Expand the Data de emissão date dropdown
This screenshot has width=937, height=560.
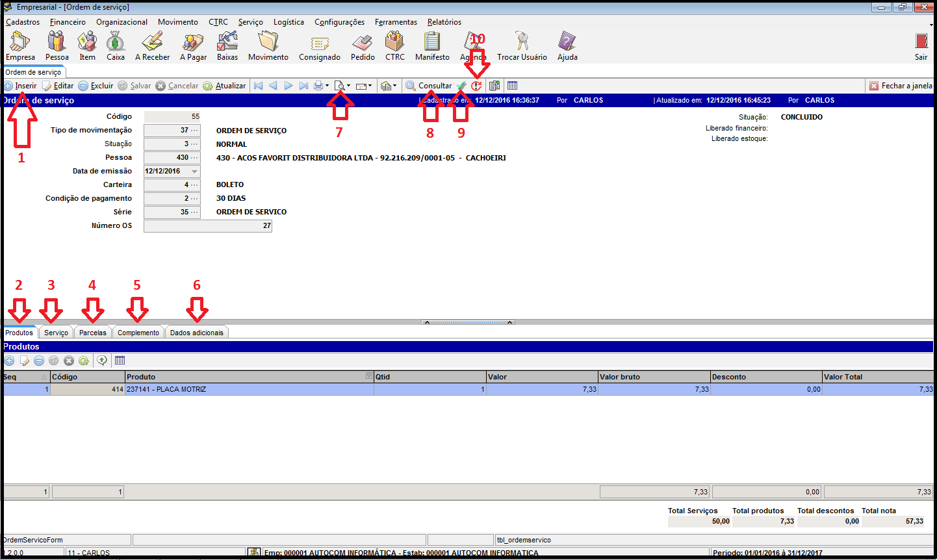(x=194, y=172)
